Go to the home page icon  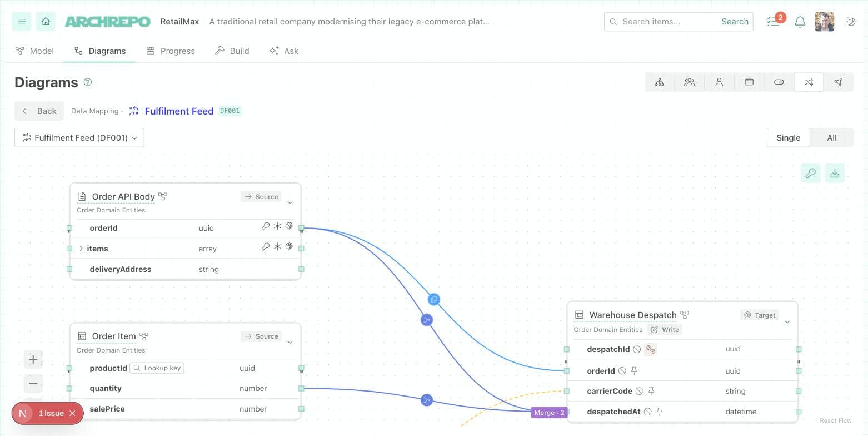coord(46,22)
